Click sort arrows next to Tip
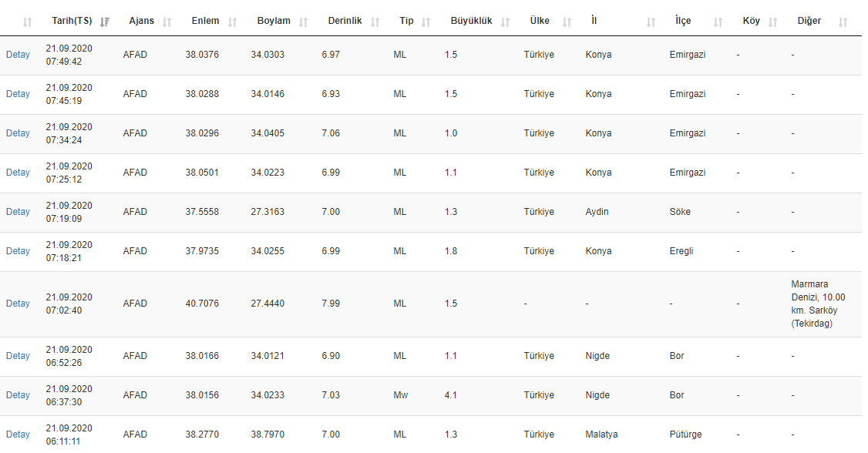Image resolution: width=868 pixels, height=453 pixels. 426,22
